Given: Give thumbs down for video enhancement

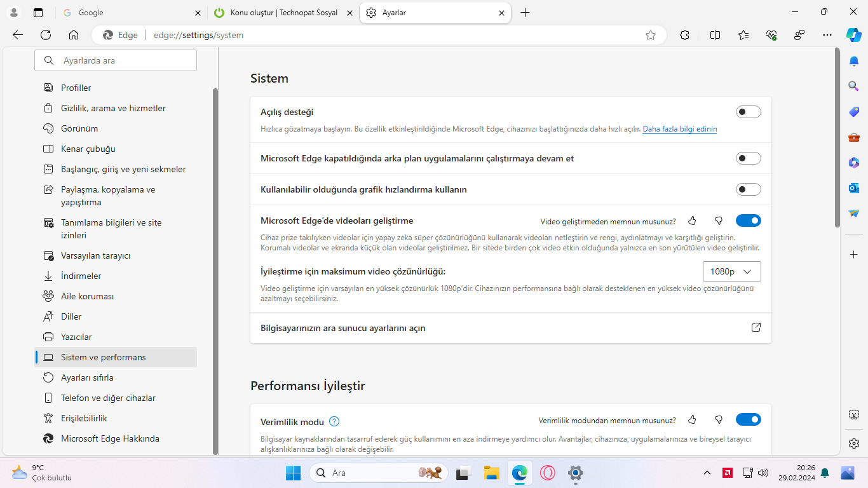Looking at the screenshot, I should pyautogui.click(x=719, y=220).
